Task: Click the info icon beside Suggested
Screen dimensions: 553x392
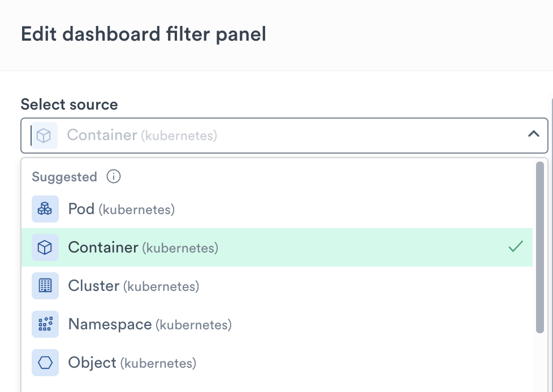Action: [x=114, y=177]
